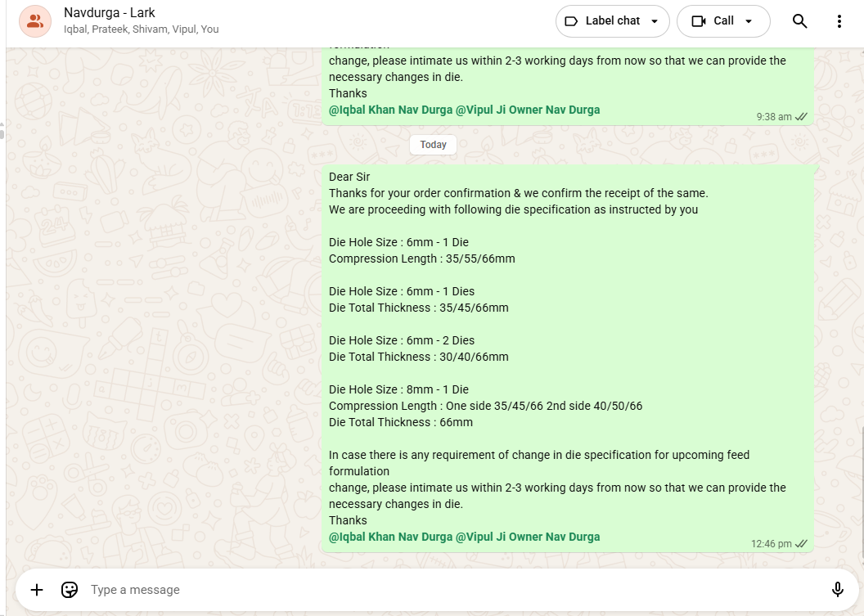This screenshot has height=616, width=864.
Task: Open the emoji and sticker picker
Action: pos(70,590)
